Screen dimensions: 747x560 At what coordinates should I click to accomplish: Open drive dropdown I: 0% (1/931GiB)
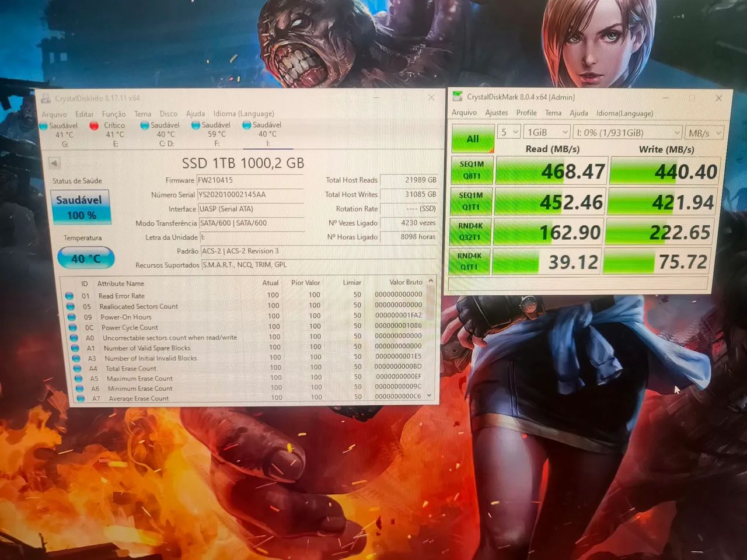pos(627,132)
